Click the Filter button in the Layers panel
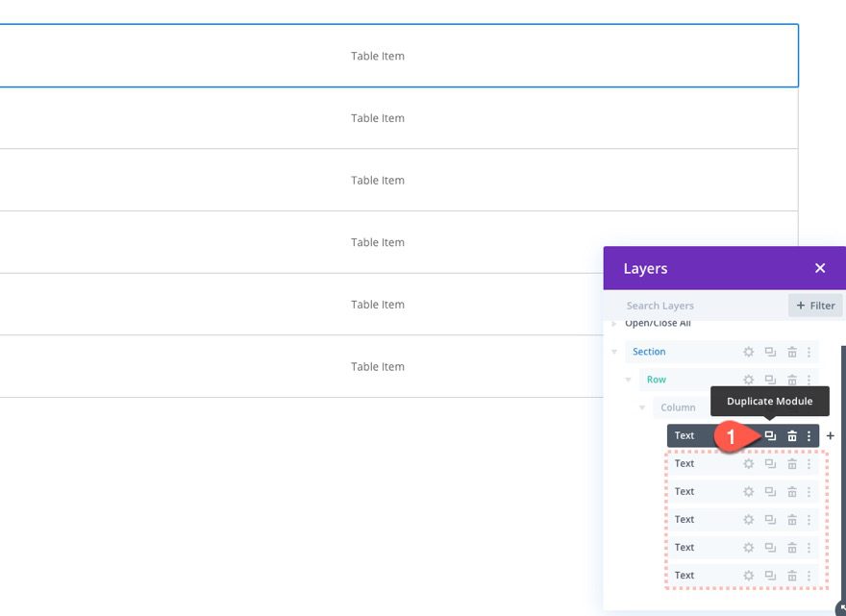This screenshot has height=616, width=846. [x=815, y=305]
